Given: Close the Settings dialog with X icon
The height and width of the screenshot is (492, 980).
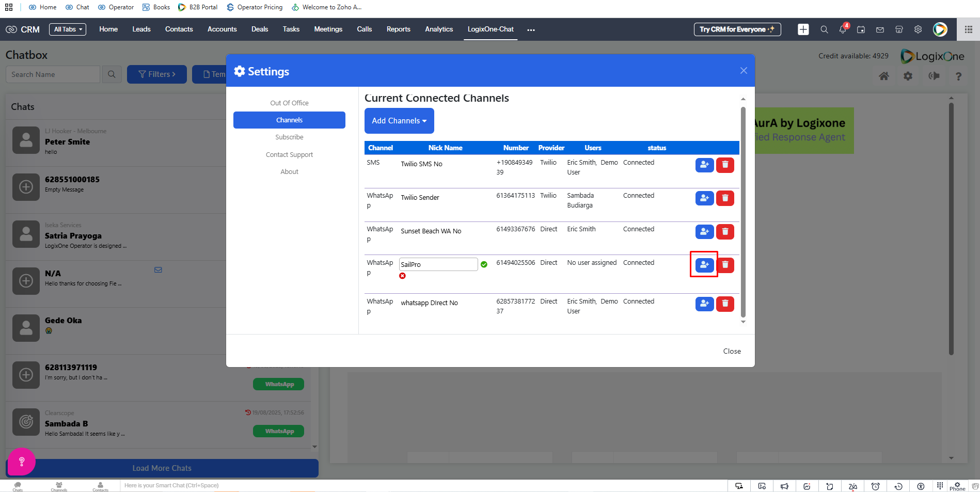Looking at the screenshot, I should pos(744,70).
